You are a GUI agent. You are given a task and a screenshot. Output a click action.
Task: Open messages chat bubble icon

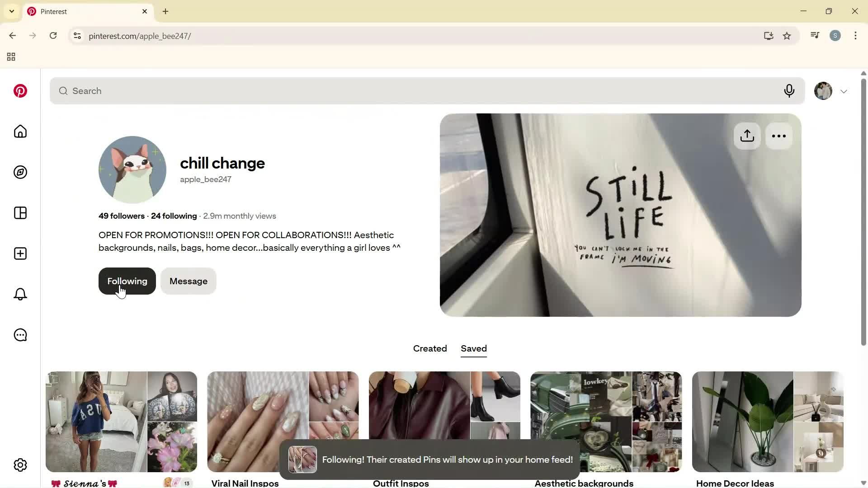coord(20,335)
